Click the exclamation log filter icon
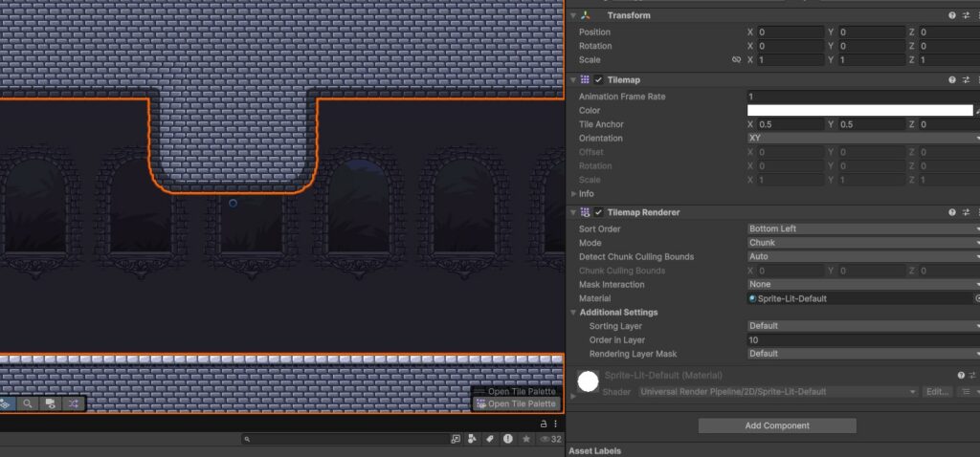Screen dimensions: 980x457 (x=508, y=439)
